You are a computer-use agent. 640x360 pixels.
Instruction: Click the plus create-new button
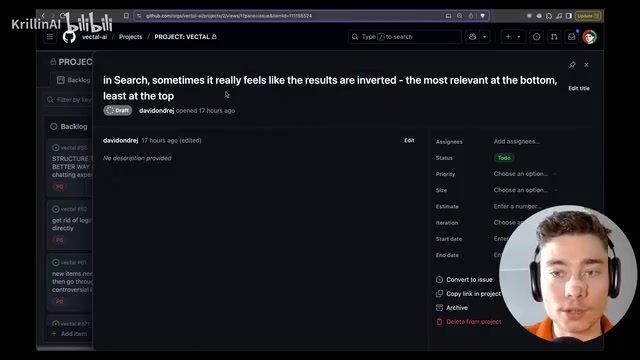[508, 37]
